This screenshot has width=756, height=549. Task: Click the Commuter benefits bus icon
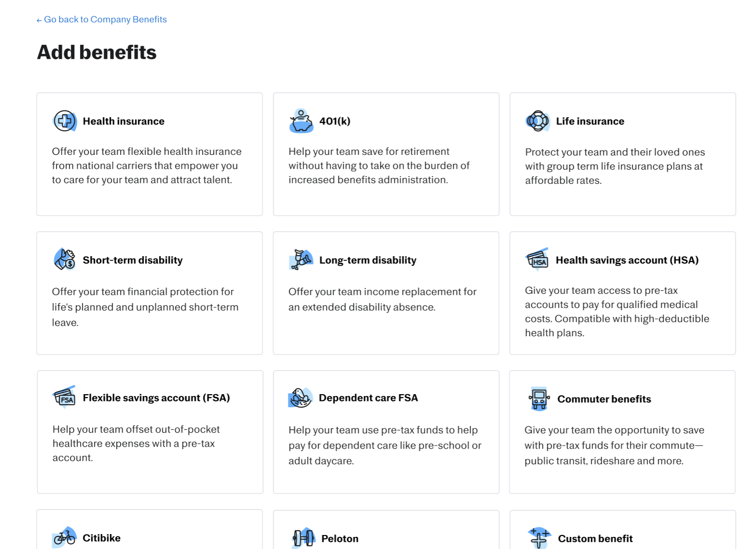(x=539, y=399)
